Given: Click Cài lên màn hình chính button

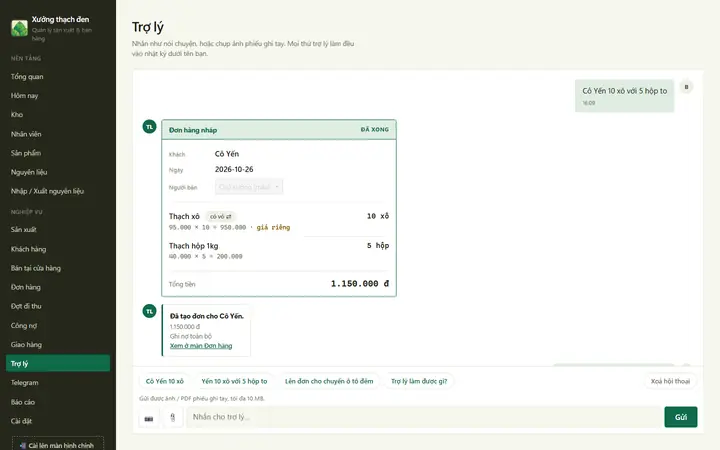Looking at the screenshot, I should pyautogui.click(x=58, y=445).
